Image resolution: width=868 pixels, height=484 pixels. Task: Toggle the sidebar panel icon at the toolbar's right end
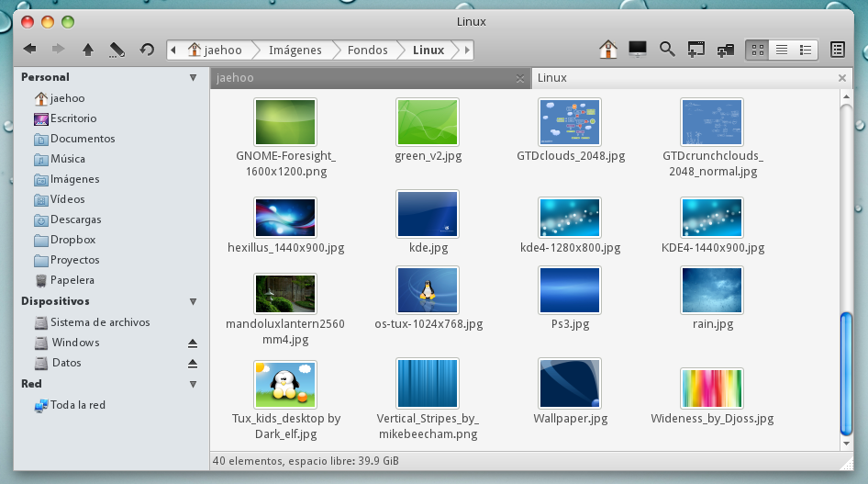tap(838, 50)
